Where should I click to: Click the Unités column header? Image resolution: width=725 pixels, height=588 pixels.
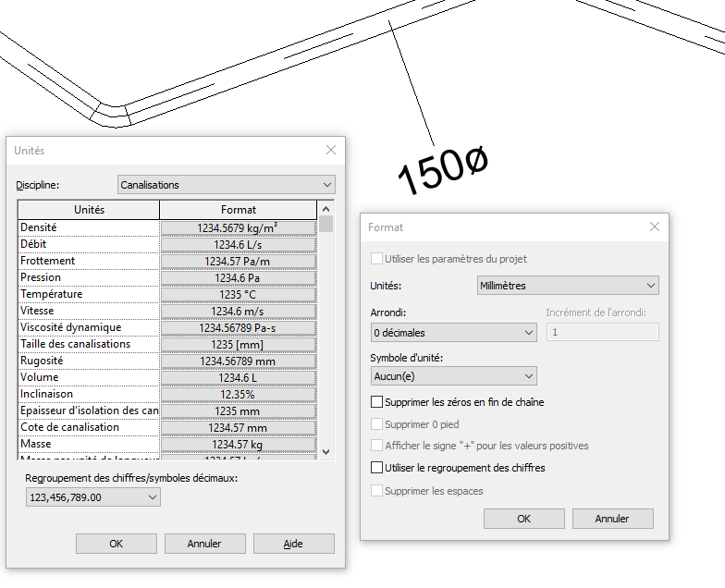click(x=89, y=210)
